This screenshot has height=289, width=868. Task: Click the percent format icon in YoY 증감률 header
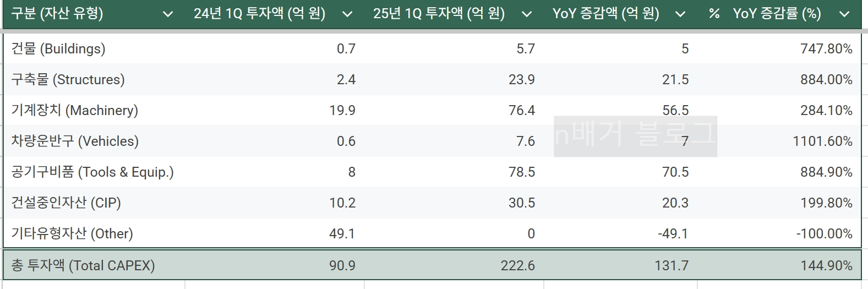click(714, 14)
